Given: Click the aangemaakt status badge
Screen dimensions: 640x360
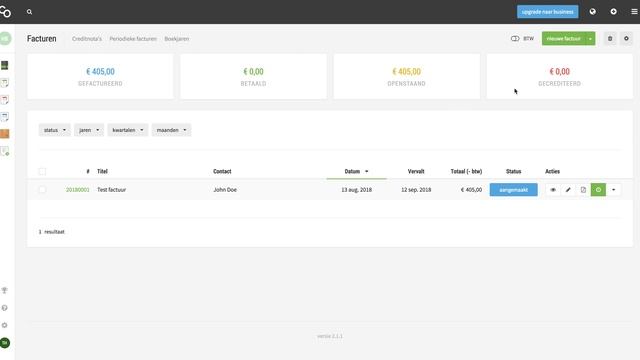Looking at the screenshot, I should point(513,190).
